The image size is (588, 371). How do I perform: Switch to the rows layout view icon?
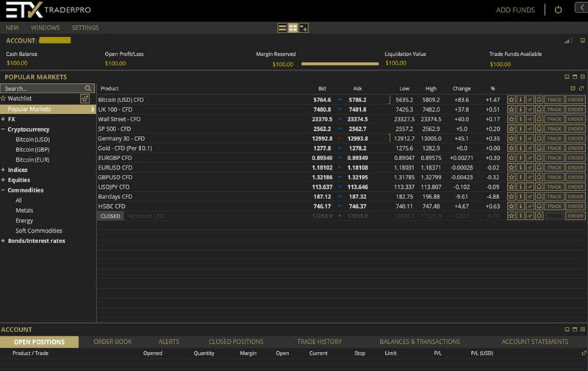(x=282, y=28)
